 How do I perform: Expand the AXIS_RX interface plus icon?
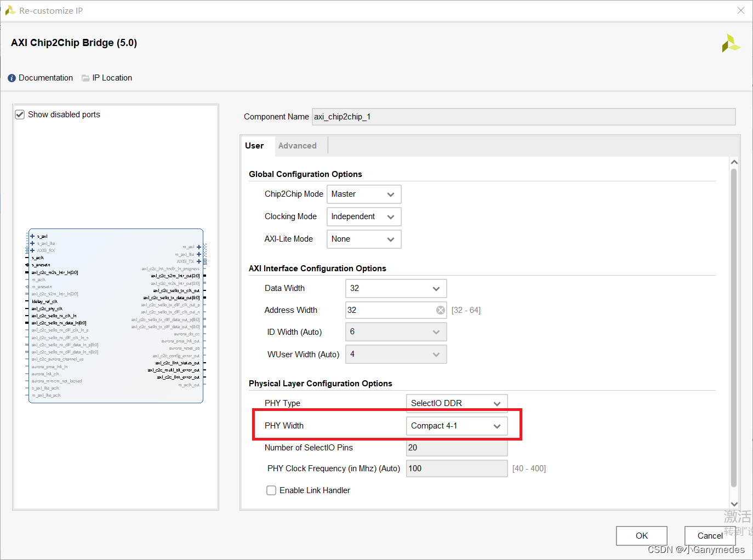[32, 250]
